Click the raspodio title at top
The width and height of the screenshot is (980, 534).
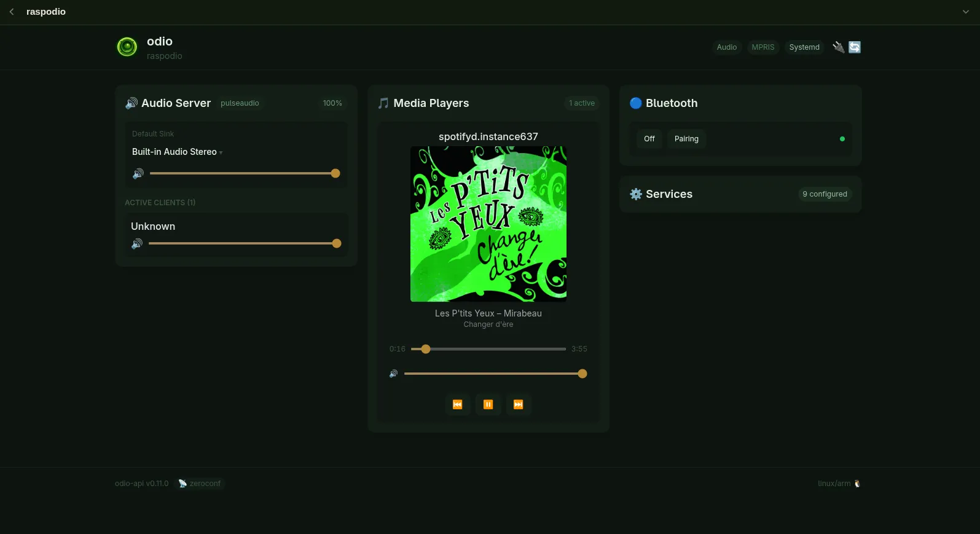[46, 12]
